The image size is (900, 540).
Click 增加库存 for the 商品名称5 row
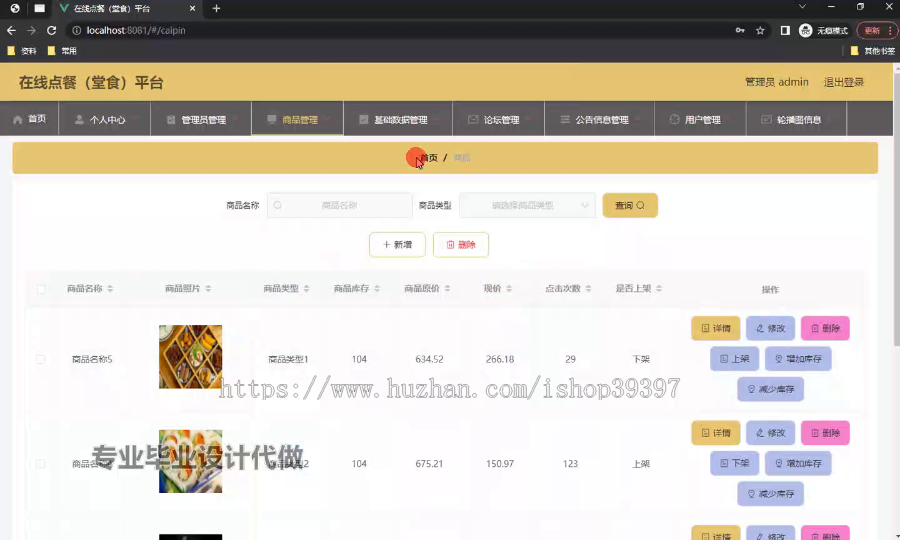point(798,359)
